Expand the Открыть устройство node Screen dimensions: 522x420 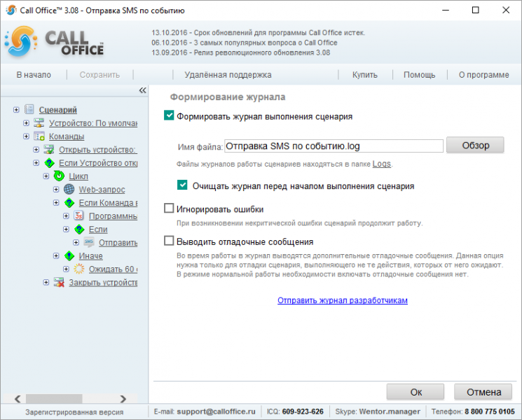pos(36,150)
